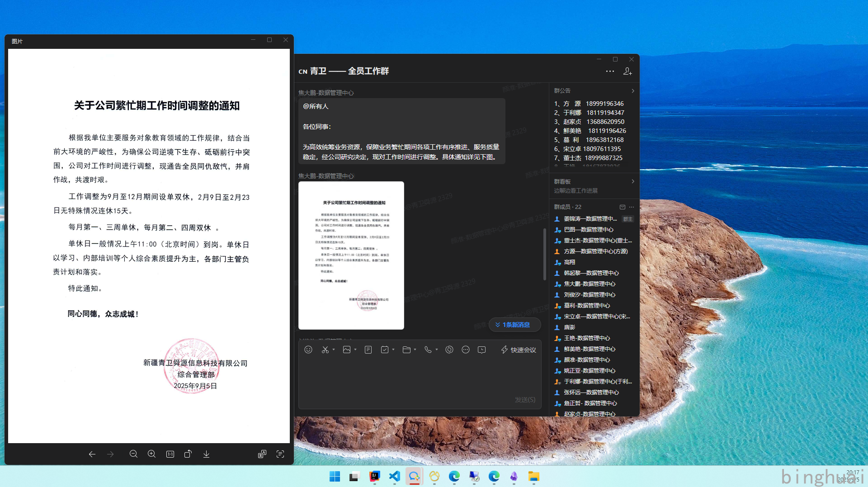The image size is (868, 487).
Task: Download the image with the save icon
Action: click(x=206, y=454)
